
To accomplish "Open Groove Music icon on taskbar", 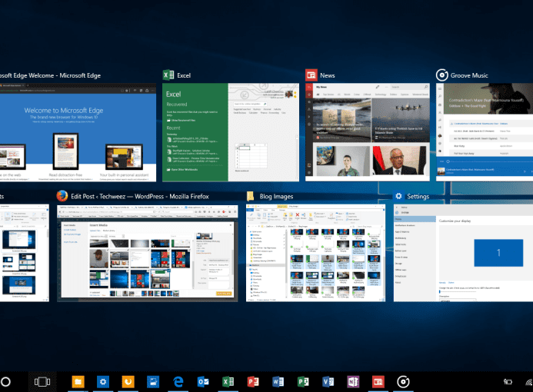I will click(403, 382).
